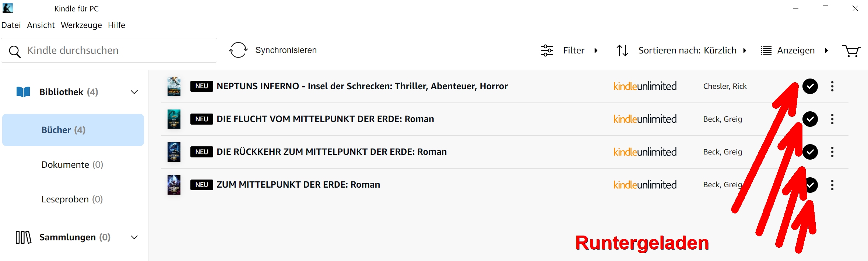
Task: Click the Synchronisieren refresh icon
Action: tap(238, 50)
